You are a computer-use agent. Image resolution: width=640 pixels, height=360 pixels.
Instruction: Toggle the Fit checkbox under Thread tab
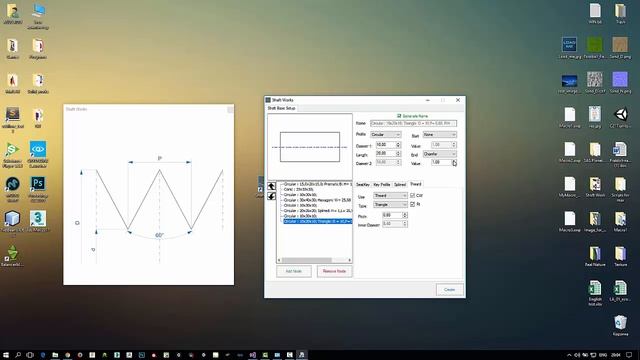[x=412, y=204]
